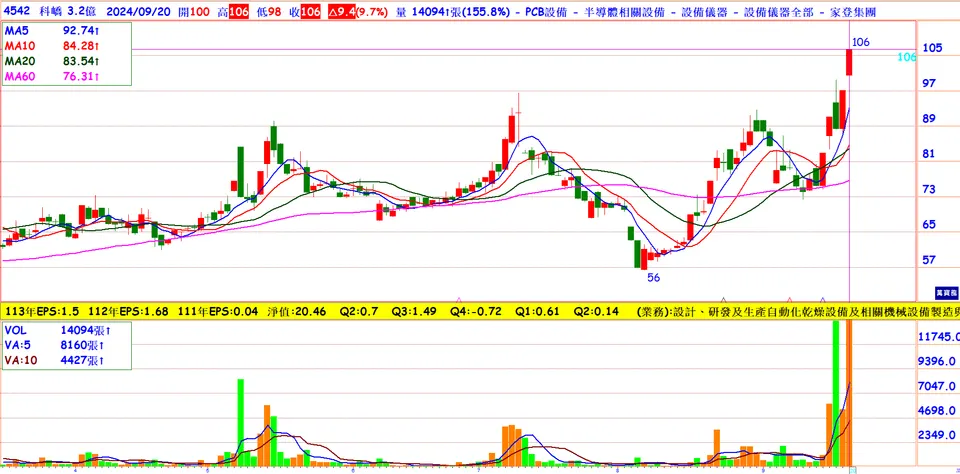Click the Q4:-0.72 earnings value
This screenshot has width=960, height=474.
coord(476,311)
